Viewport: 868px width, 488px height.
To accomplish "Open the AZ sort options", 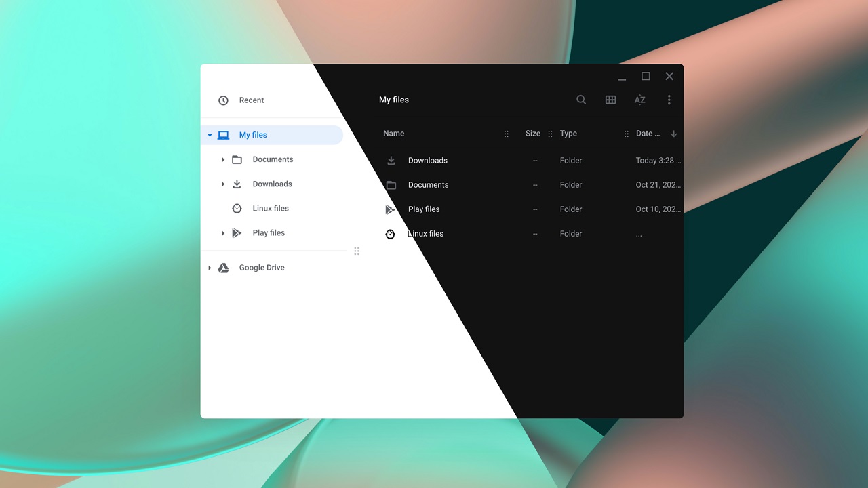I will pos(639,100).
